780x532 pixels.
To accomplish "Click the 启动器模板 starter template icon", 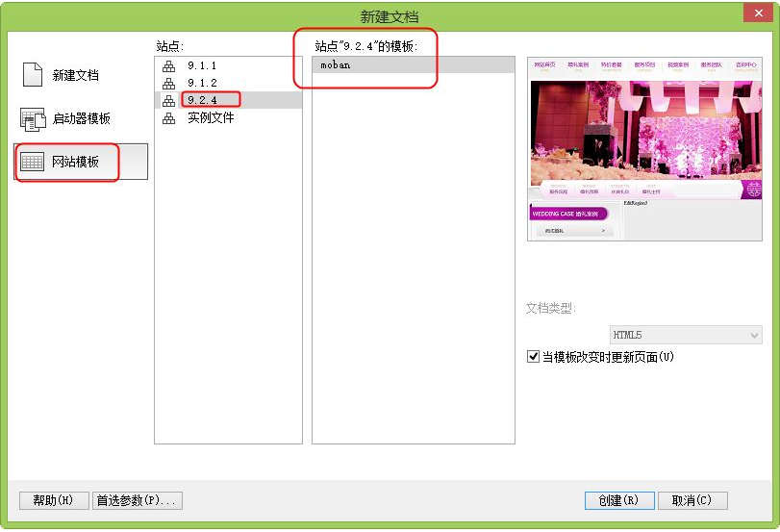I will coord(33,119).
